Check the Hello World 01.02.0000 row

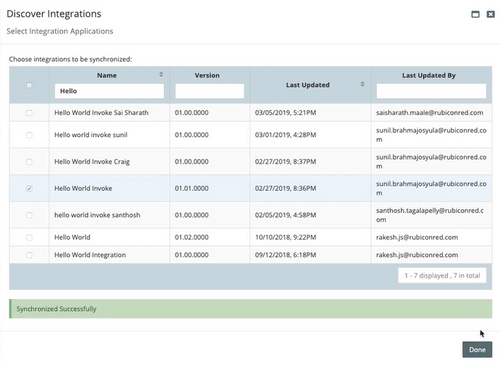(x=29, y=237)
